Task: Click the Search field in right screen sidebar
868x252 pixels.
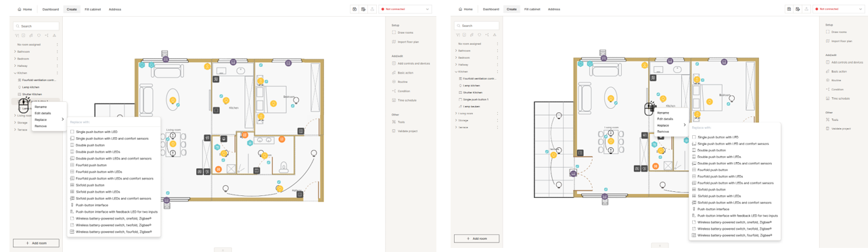Action: 476,26
